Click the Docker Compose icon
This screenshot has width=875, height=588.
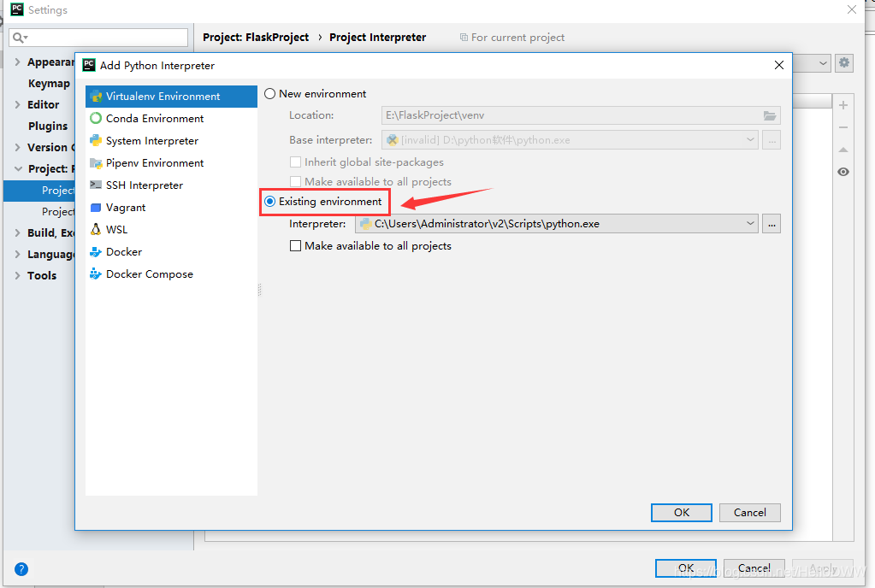[96, 274]
